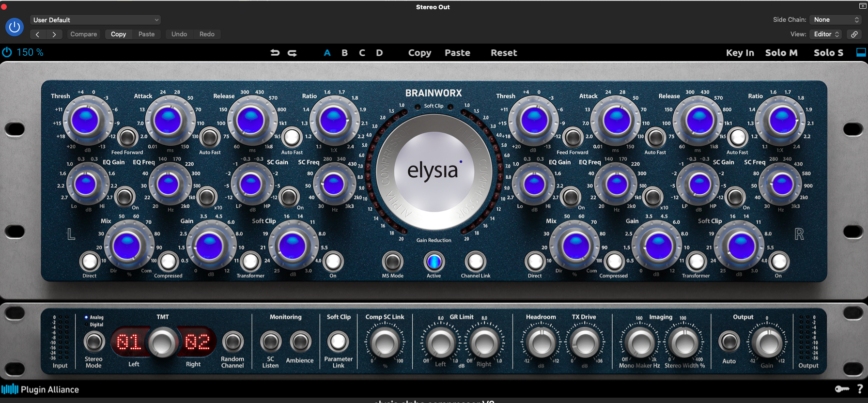Toggle Stereo Mode button
868x403 pixels.
pos(94,342)
